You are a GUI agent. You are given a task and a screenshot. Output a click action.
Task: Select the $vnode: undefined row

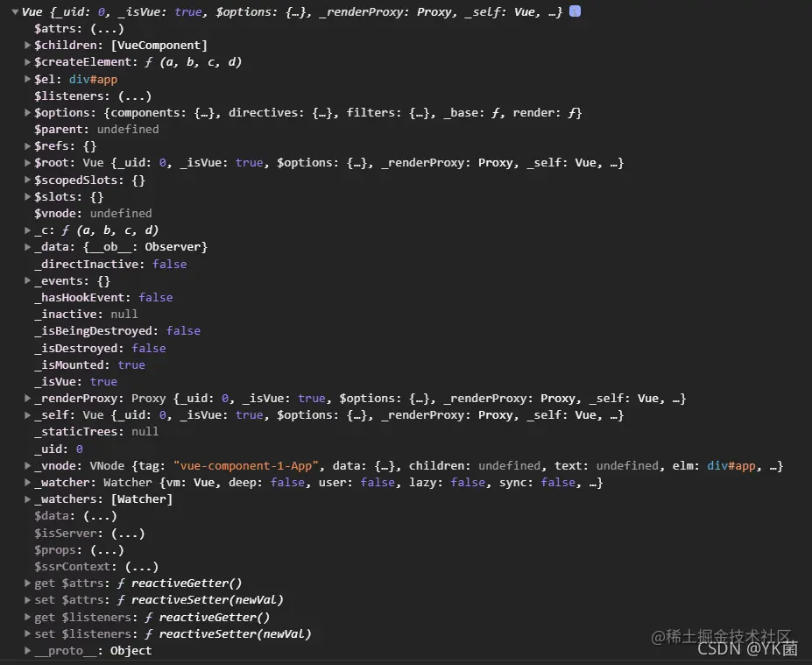tap(93, 214)
